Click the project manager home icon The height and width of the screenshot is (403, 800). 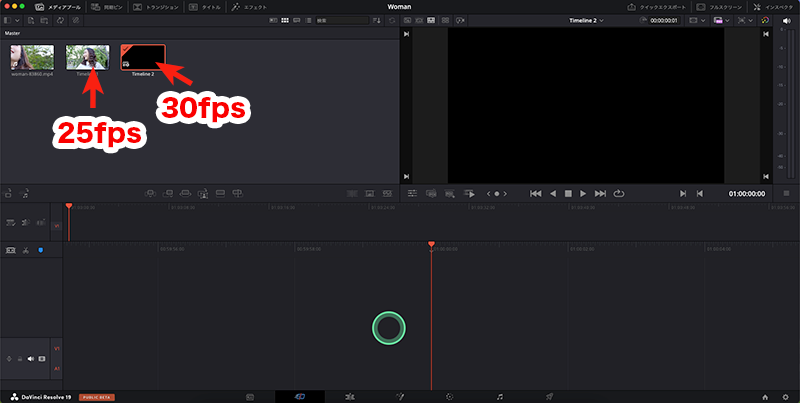[765, 396]
